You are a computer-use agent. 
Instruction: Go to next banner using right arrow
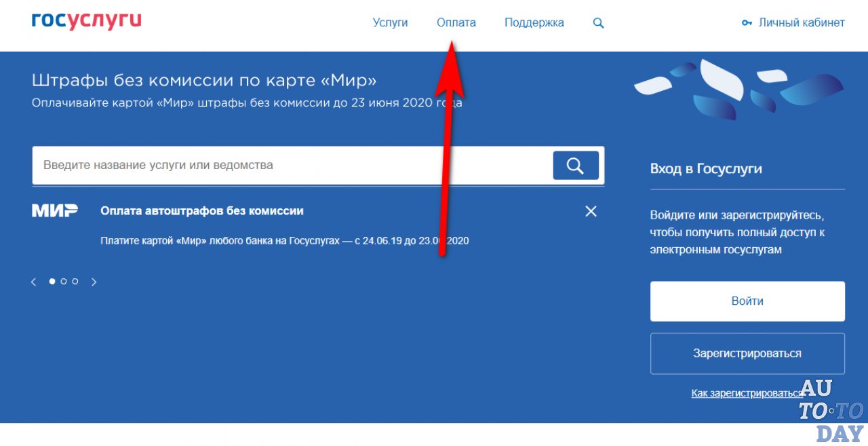[x=94, y=281]
